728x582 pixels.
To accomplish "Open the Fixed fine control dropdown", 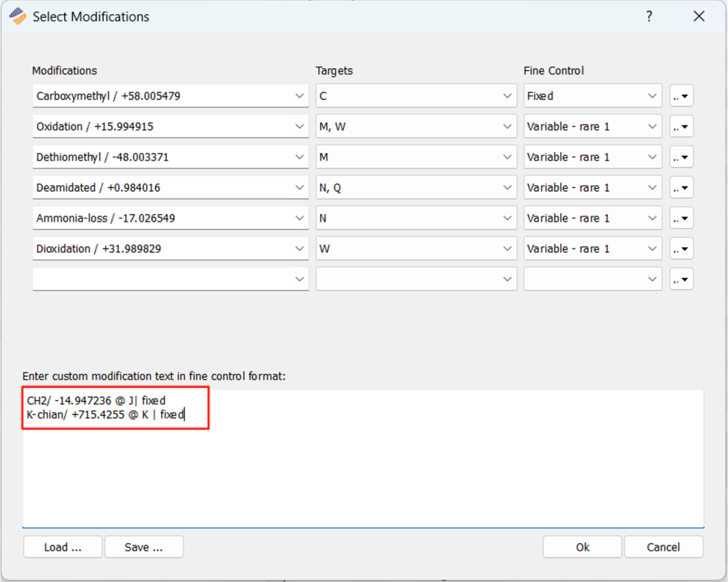I will pos(652,96).
